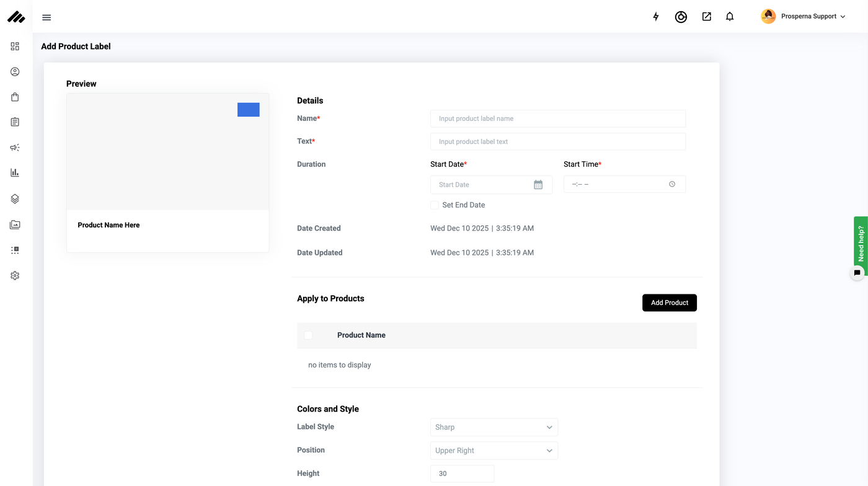Click the circular target icon in header
Viewport: 868px width, 486px height.
(x=681, y=17)
